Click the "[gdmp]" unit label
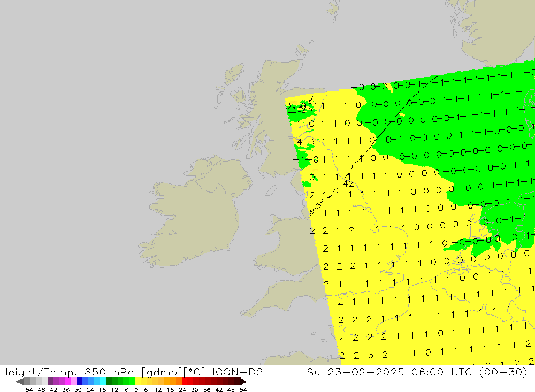535x392 pixels. [162, 372]
